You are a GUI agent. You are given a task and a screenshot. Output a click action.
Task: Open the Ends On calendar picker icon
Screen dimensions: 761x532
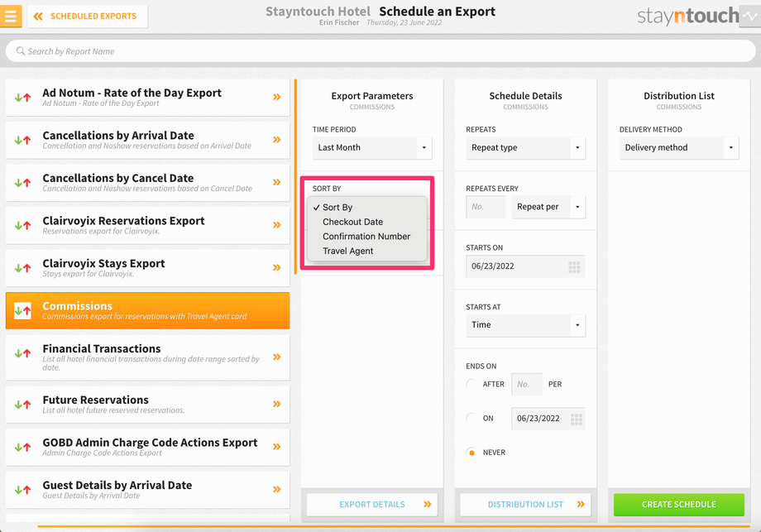coord(576,419)
